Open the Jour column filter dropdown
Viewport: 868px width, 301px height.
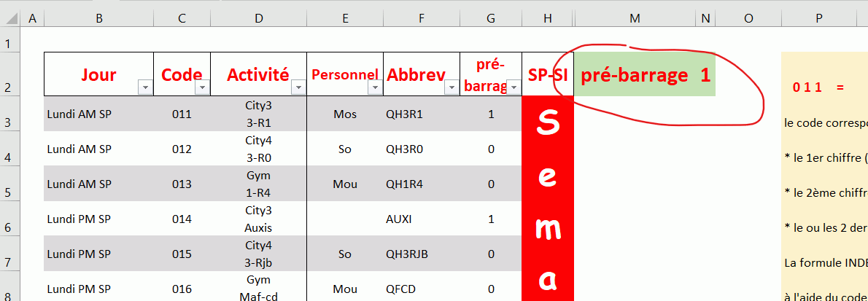[x=145, y=87]
